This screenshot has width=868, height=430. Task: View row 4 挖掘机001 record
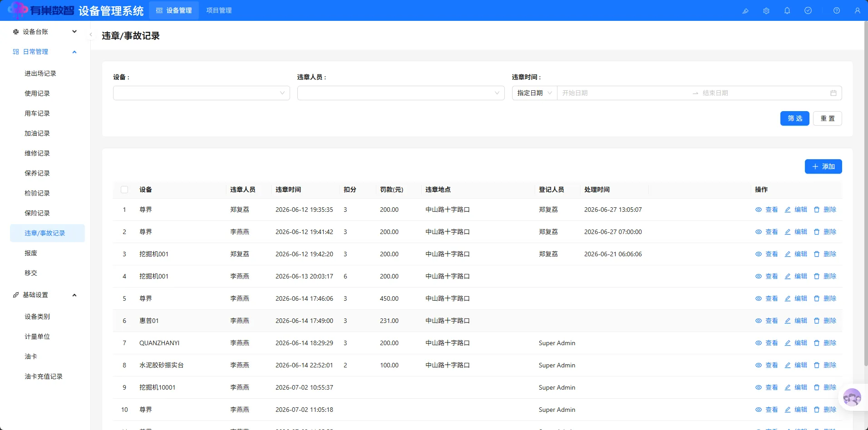click(x=766, y=276)
